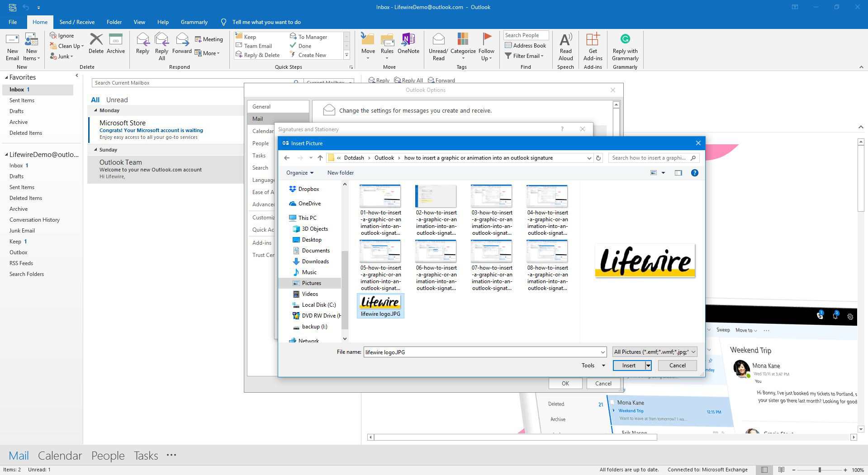Click zoom out minus button
The image size is (868, 475).
click(794, 470)
